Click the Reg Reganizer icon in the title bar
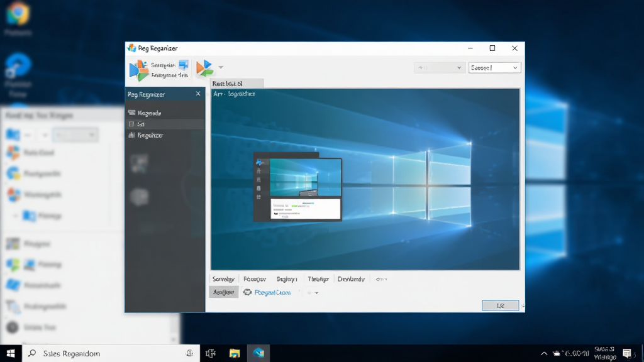644x362 pixels. (x=131, y=48)
